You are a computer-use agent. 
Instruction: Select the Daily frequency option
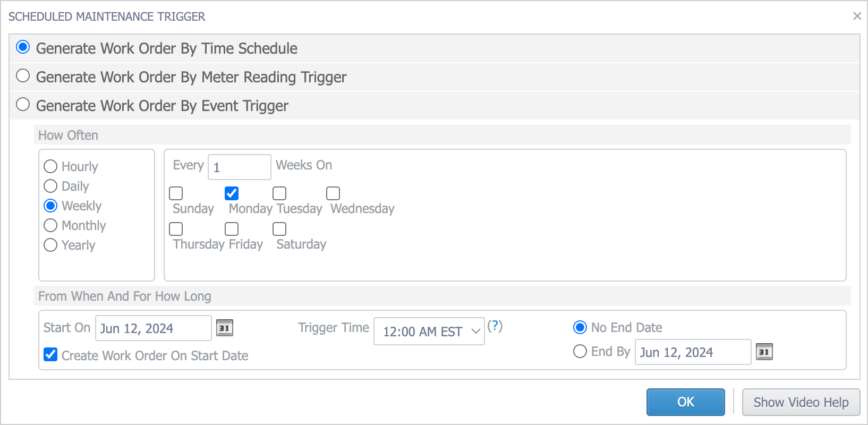point(50,186)
